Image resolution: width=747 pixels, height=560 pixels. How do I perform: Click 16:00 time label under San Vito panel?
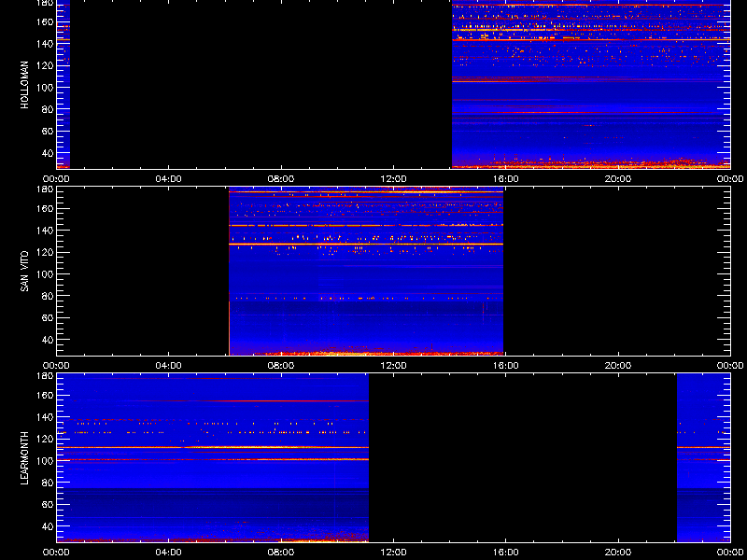(x=505, y=366)
